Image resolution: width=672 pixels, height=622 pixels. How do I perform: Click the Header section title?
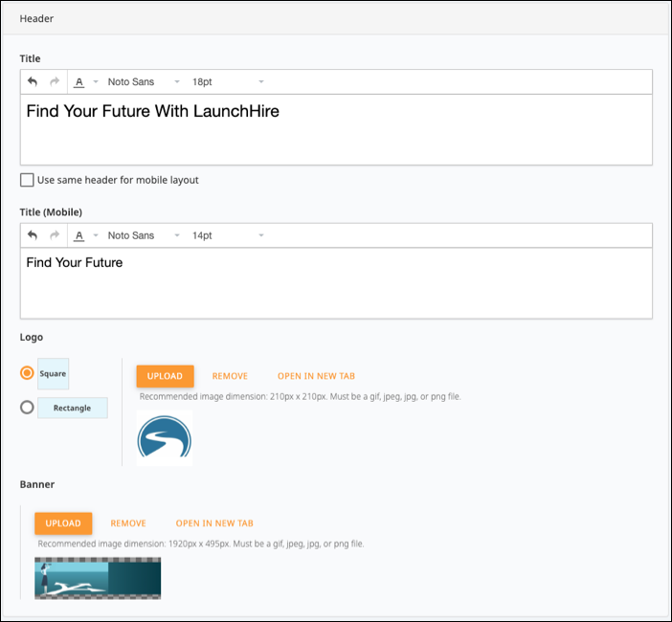coord(36,18)
